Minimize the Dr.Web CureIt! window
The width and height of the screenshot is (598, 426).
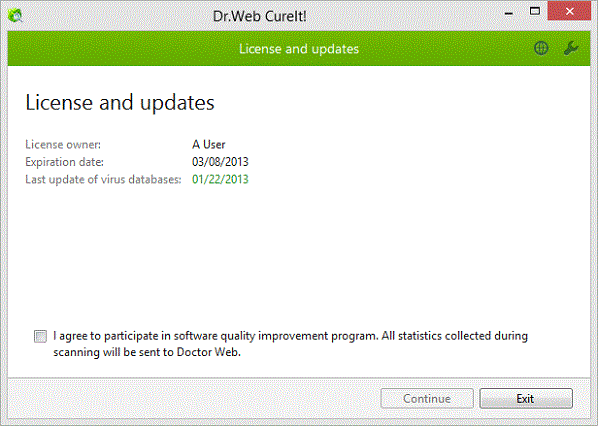[x=508, y=12]
